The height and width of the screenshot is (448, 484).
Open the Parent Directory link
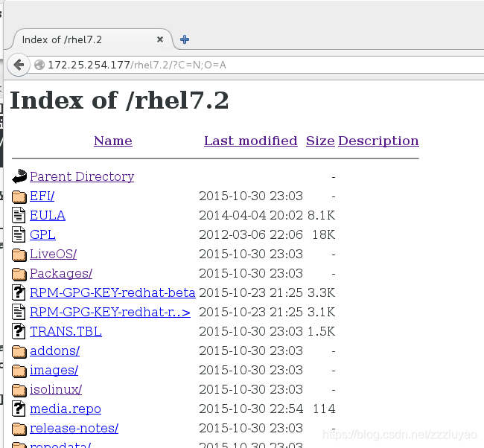coord(82,176)
